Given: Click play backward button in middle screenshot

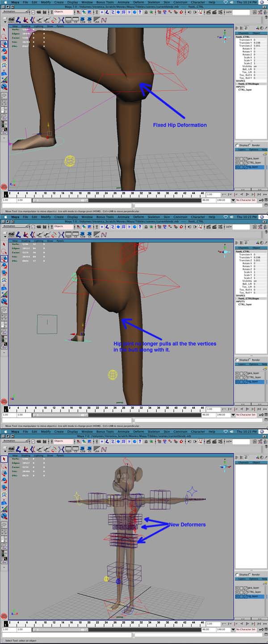Looking at the screenshot, I should tap(242, 409).
